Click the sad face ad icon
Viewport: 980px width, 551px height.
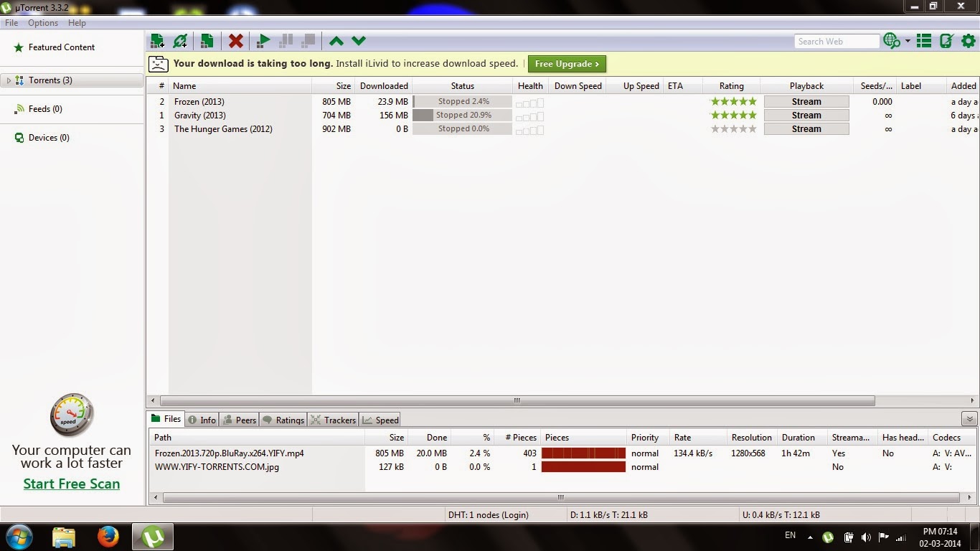(x=159, y=64)
